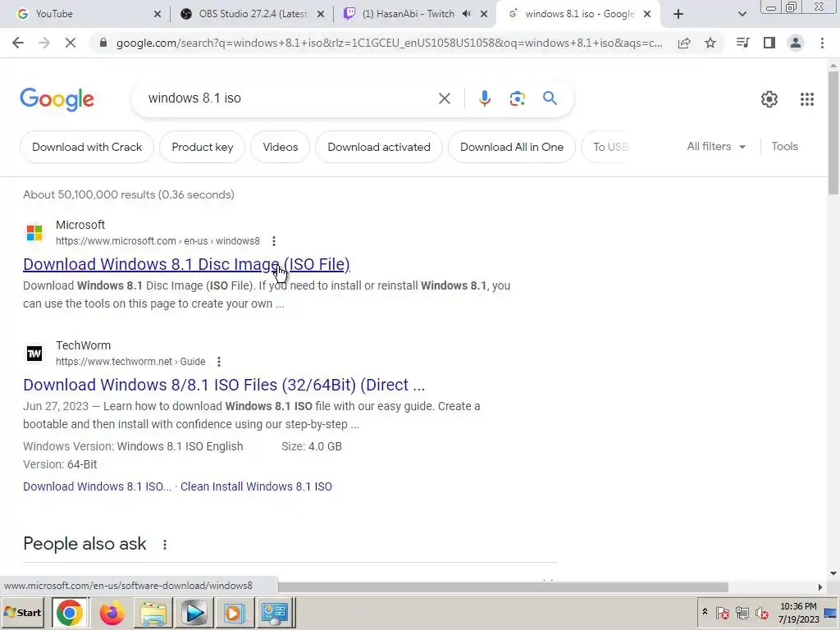Screen dimensions: 840x630
Task: Open the volume tray icon
Action: point(762,612)
